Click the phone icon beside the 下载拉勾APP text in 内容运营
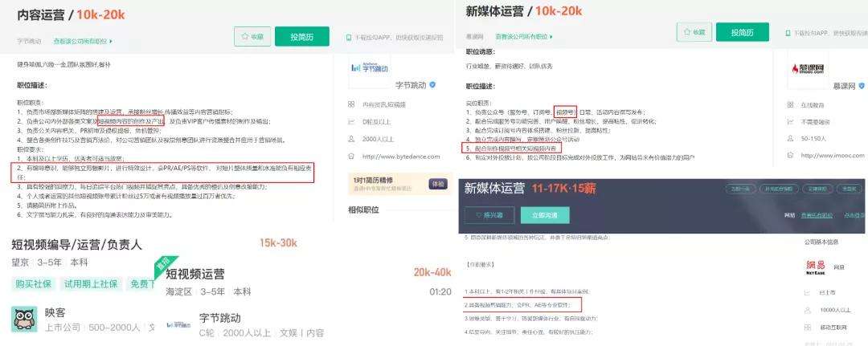This screenshot has height=346, width=868. [349, 38]
